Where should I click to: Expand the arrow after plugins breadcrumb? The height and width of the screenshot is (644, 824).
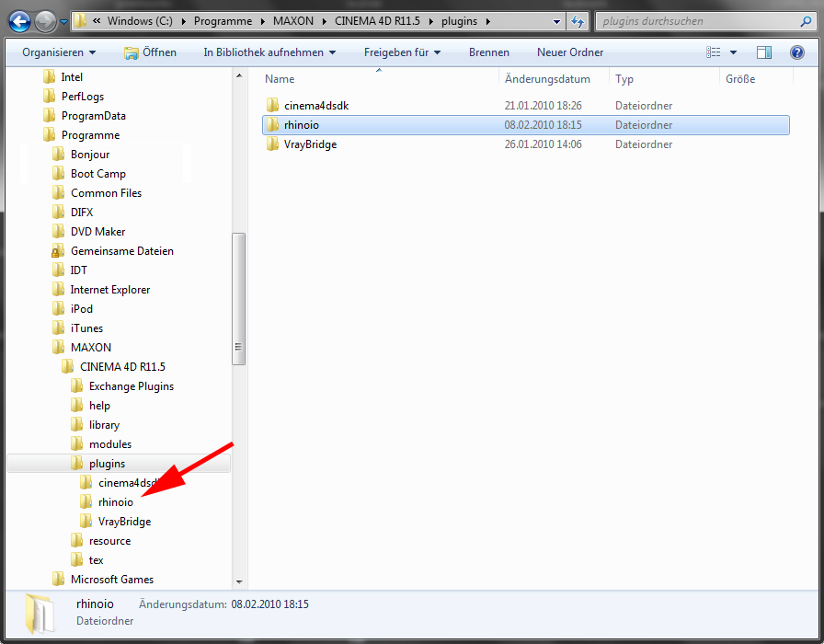tap(488, 21)
